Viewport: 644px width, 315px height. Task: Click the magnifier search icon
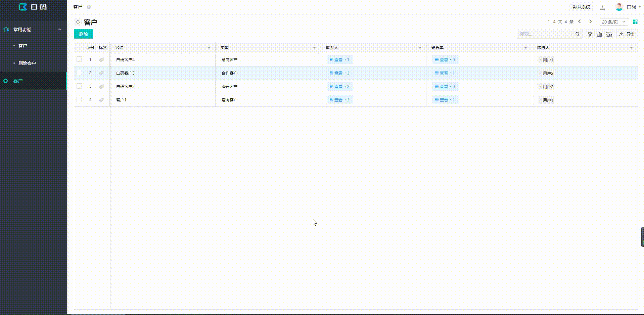coord(578,34)
